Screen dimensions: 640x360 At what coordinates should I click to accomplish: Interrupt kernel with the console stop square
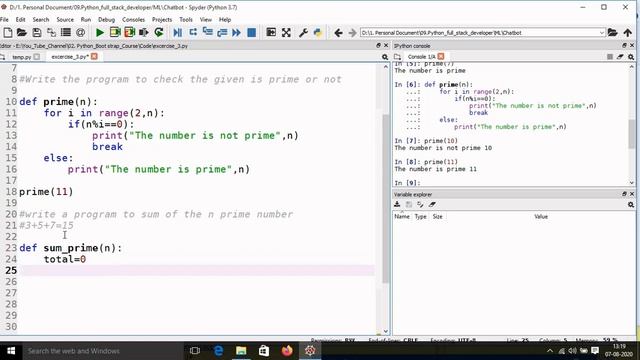610,57
